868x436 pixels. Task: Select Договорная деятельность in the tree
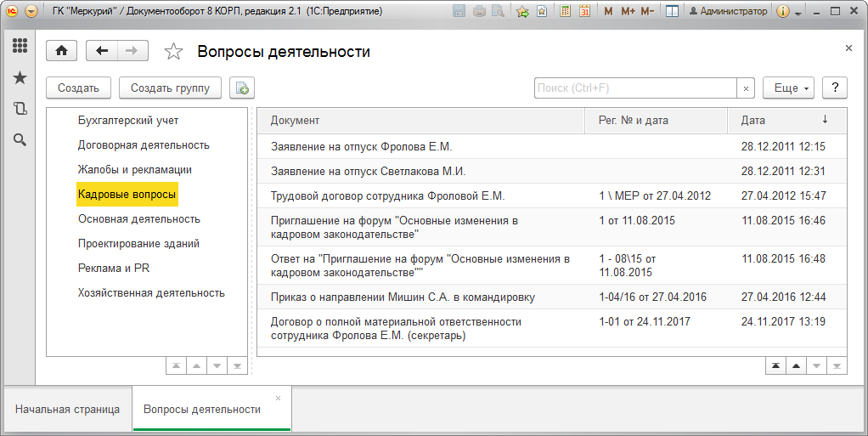coord(144,145)
